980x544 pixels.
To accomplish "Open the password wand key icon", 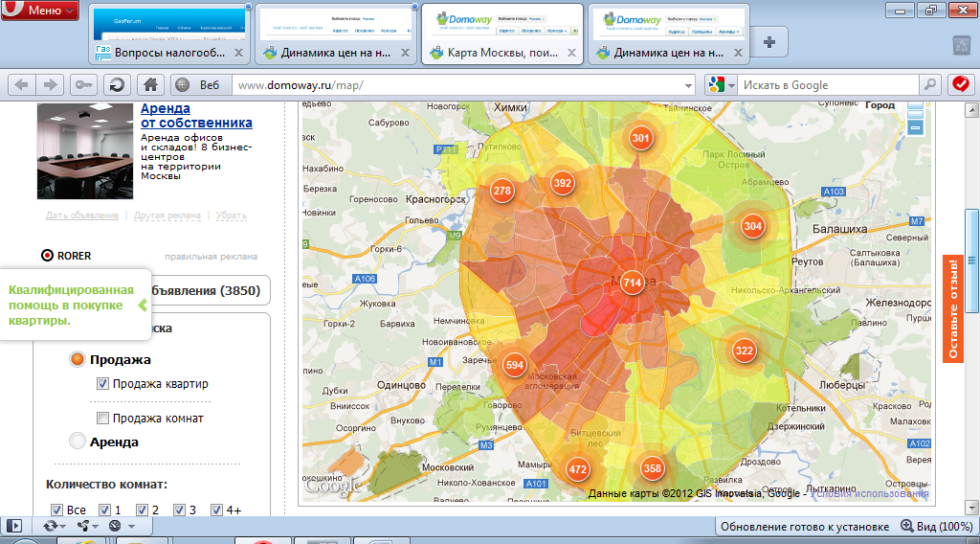I will click(83, 85).
